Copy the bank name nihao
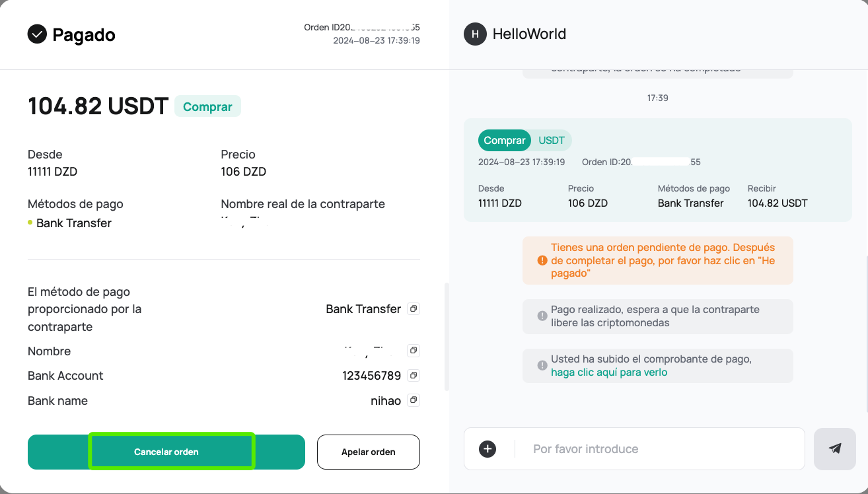The width and height of the screenshot is (868, 494). pyautogui.click(x=414, y=400)
